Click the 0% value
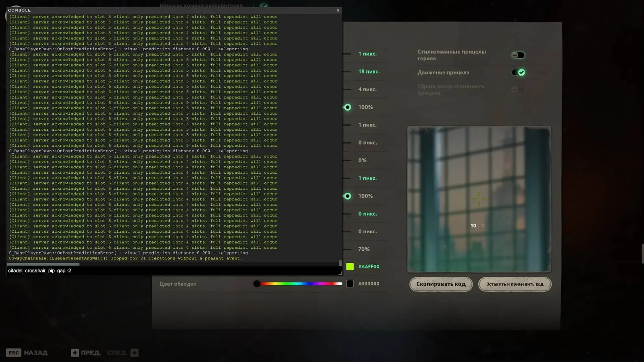Viewport: 644px width, 362px height. [362, 161]
